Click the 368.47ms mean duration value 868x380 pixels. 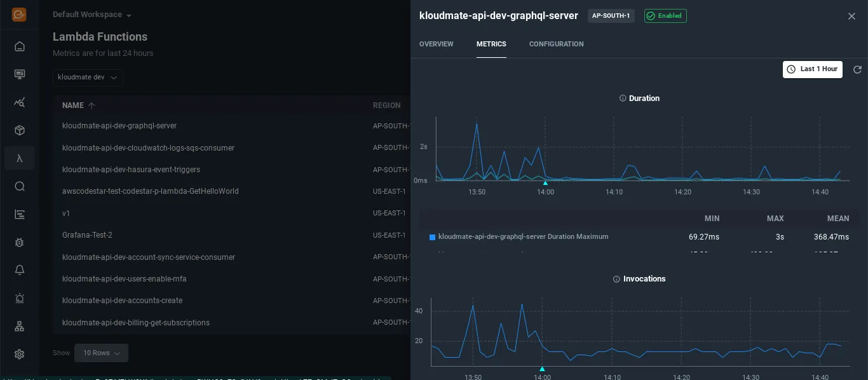[x=831, y=237]
